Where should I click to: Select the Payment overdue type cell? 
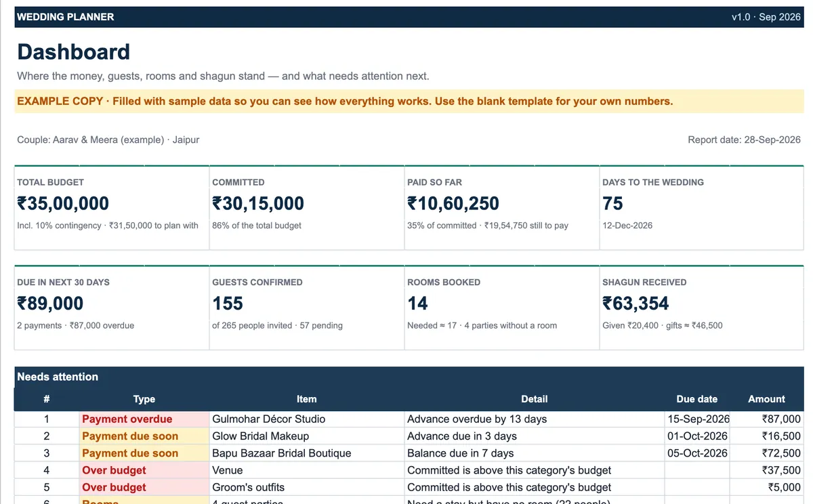click(144, 419)
